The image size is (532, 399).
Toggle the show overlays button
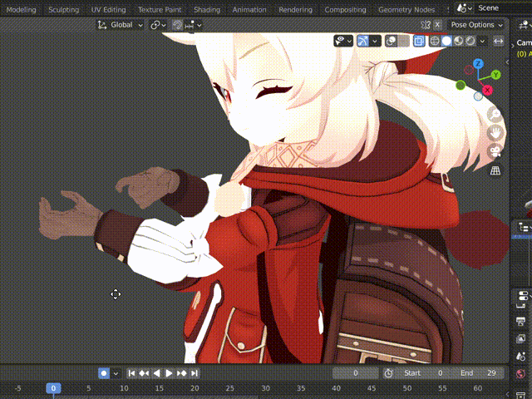pos(391,41)
